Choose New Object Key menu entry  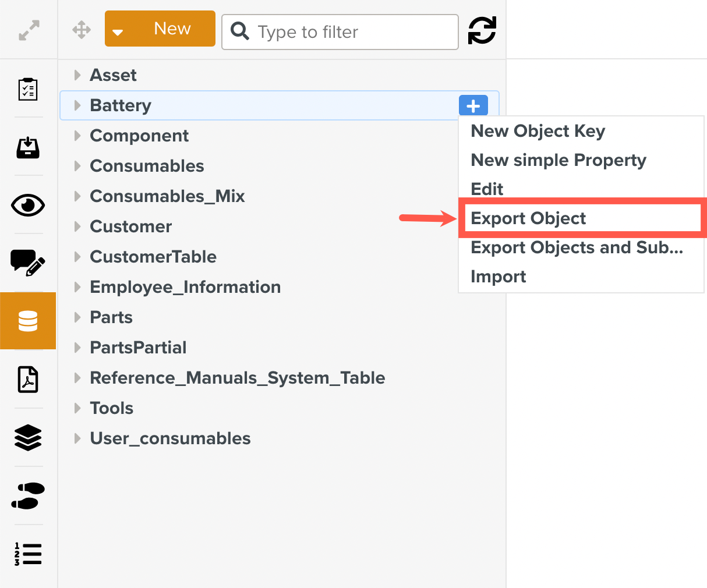(x=538, y=131)
